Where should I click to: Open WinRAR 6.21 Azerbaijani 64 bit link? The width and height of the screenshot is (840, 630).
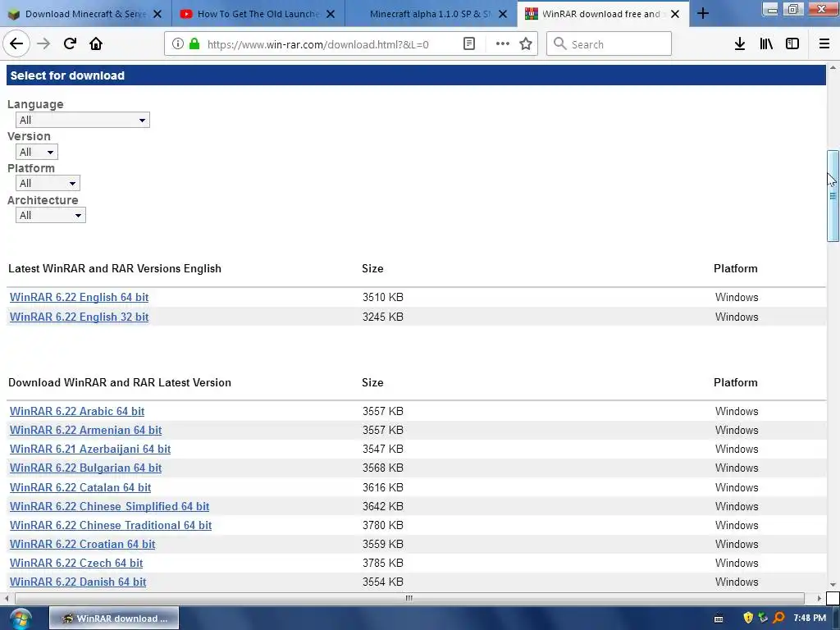tap(90, 449)
